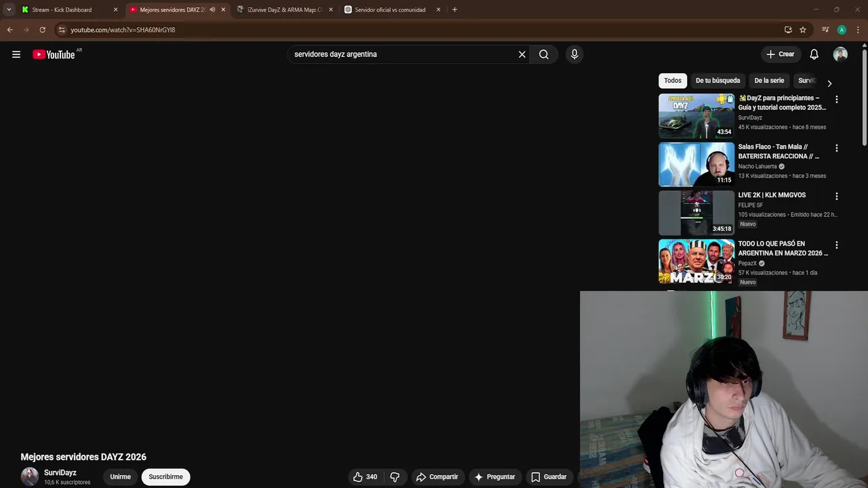Select the De la serie chip
Screen dimensions: 868x488
pyautogui.click(x=769, y=81)
